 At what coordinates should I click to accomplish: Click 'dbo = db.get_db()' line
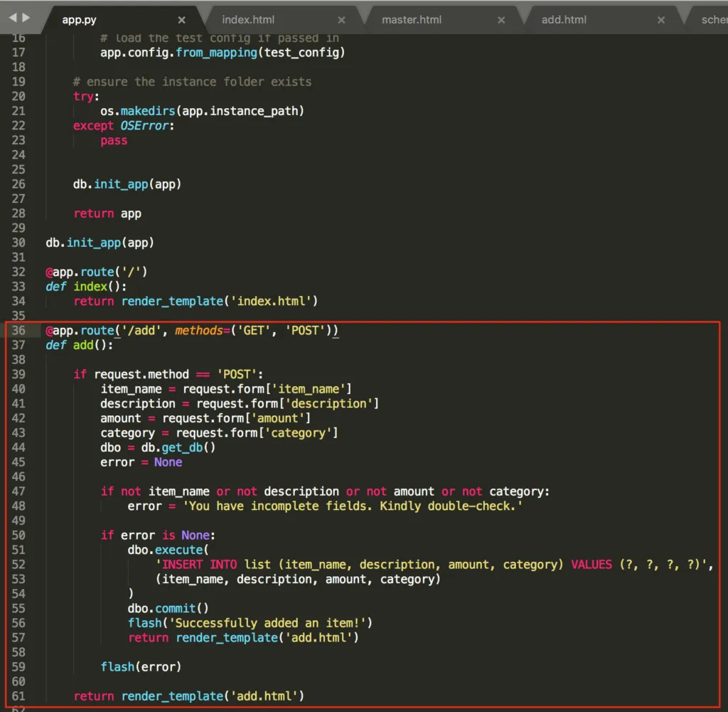[x=158, y=447]
